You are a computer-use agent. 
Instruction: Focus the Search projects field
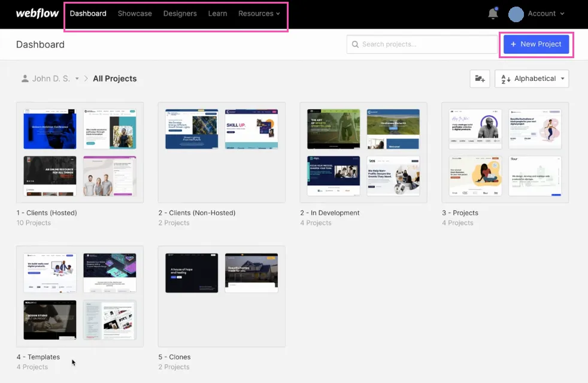click(x=422, y=44)
